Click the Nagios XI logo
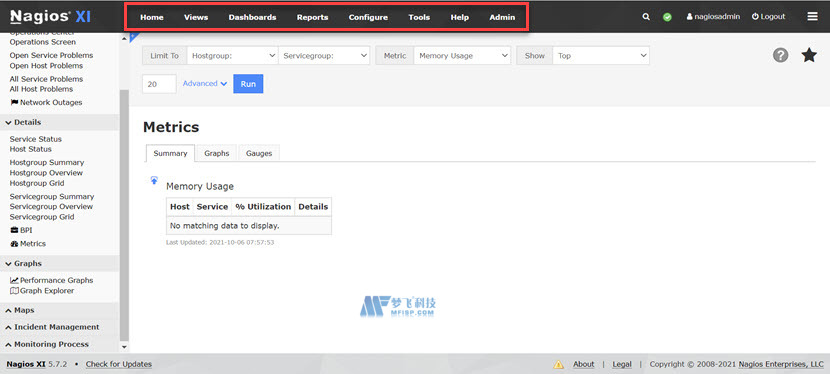This screenshot has height=374, width=830. click(x=50, y=17)
